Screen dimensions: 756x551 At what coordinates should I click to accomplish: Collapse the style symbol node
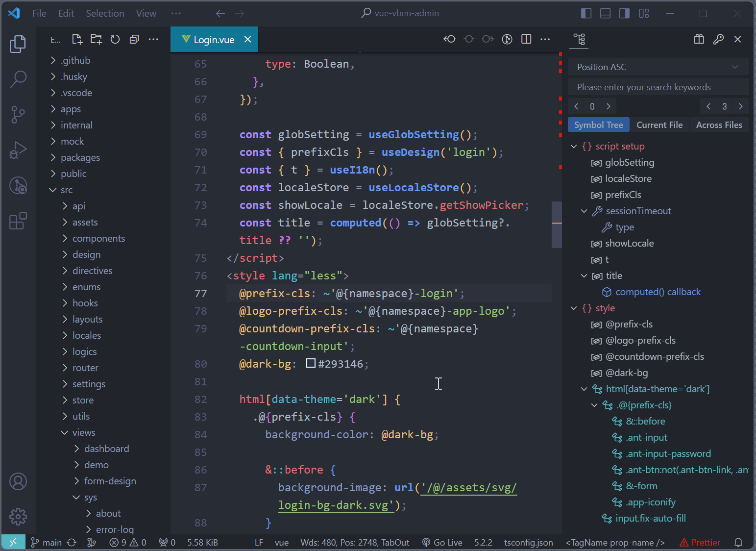click(574, 308)
